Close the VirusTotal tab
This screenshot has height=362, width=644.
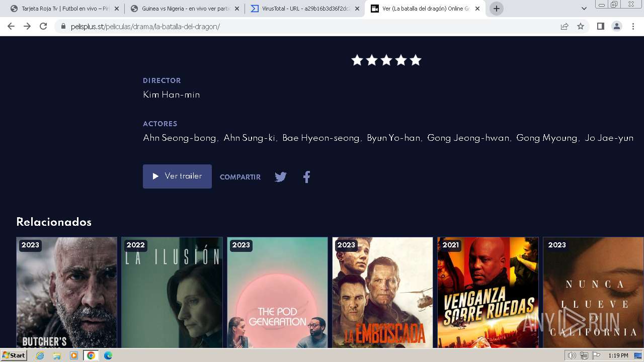click(357, 9)
